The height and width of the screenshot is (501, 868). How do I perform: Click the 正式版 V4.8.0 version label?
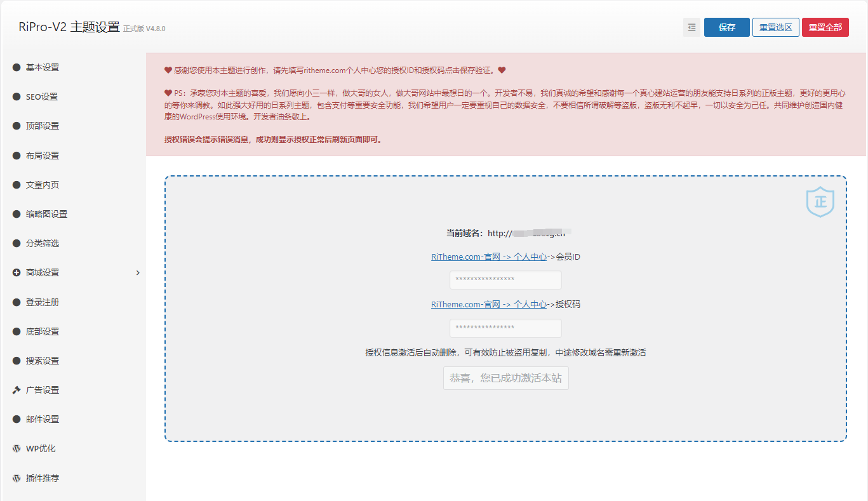[x=144, y=29]
